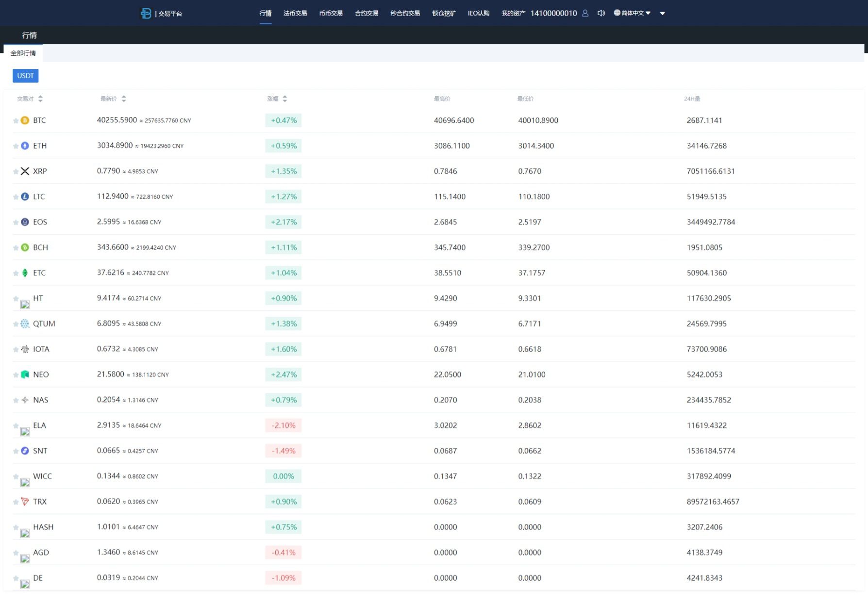868x608 pixels.
Task: Select the 全部行情 tab
Action: click(x=23, y=53)
